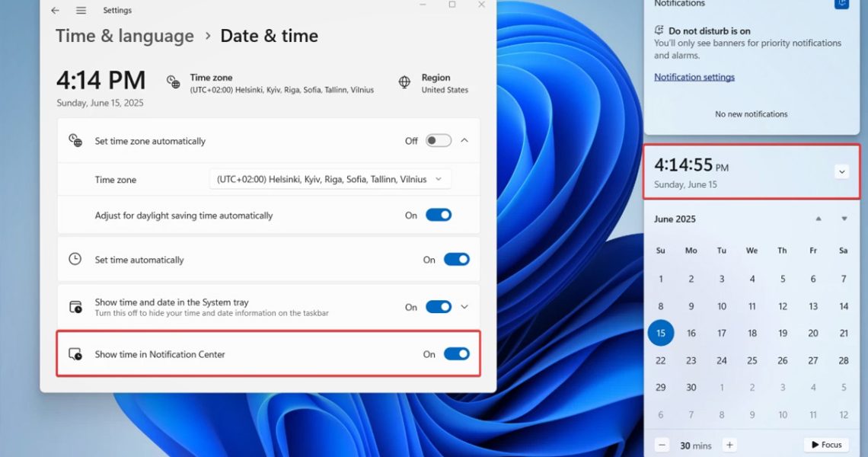Screen dimensions: 868x457
Task: Collapse the Set time zone automatically section
Action: click(464, 141)
